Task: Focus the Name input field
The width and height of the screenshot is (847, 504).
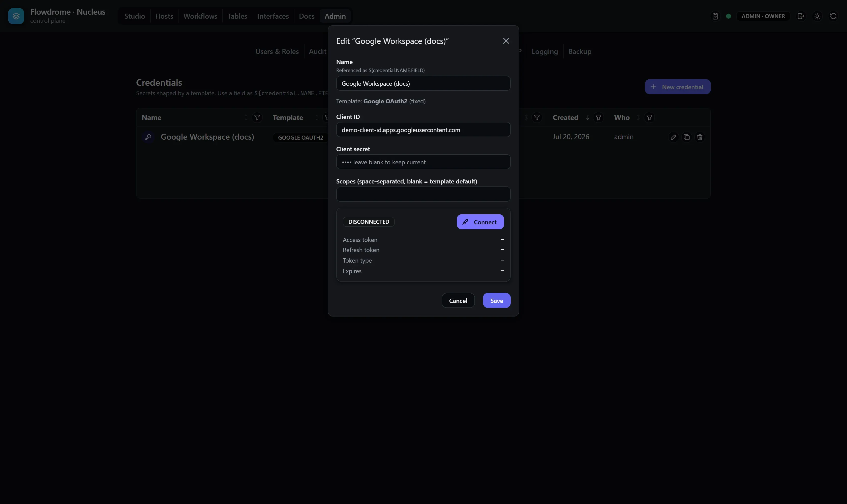Action: click(423, 83)
